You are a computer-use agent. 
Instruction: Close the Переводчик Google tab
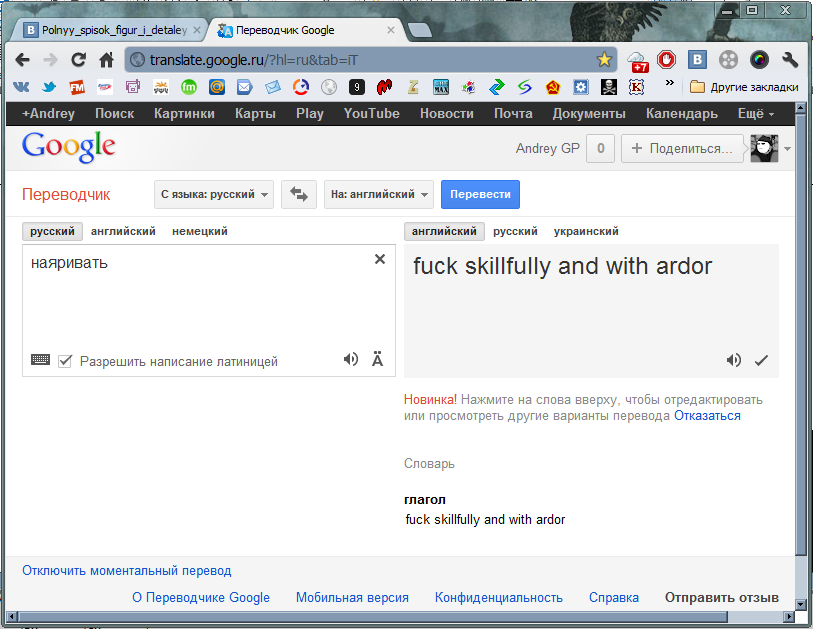[x=391, y=30]
